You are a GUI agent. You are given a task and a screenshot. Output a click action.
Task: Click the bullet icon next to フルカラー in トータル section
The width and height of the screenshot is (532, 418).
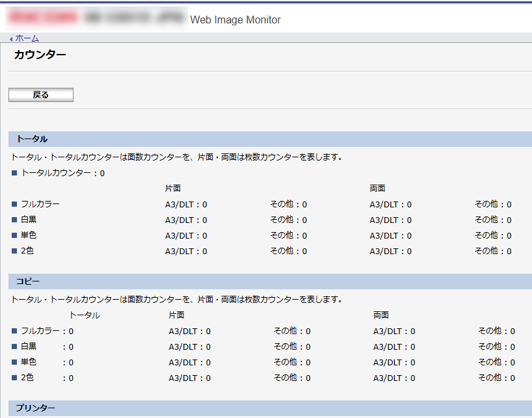(x=14, y=204)
